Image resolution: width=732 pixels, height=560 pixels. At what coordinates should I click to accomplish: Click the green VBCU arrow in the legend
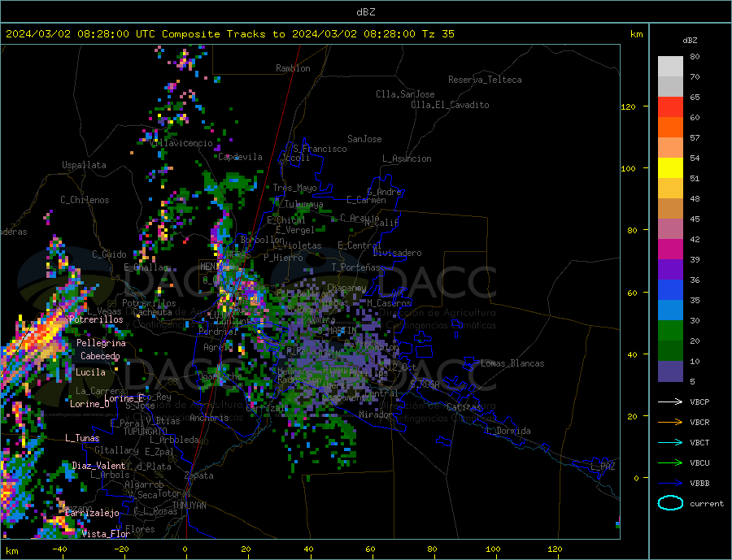670,463
